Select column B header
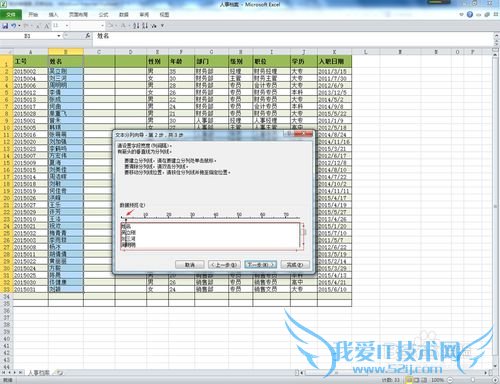This screenshot has height=384, width=500. 66,52
